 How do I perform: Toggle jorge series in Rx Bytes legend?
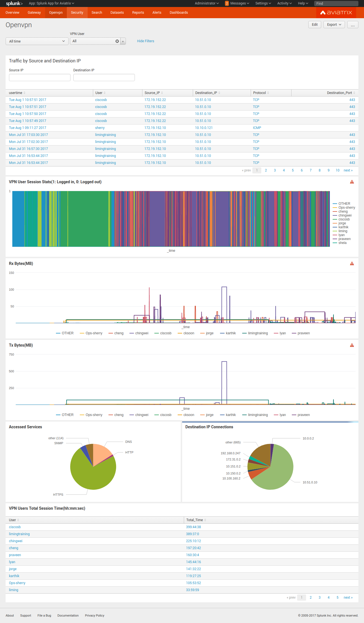click(207, 333)
